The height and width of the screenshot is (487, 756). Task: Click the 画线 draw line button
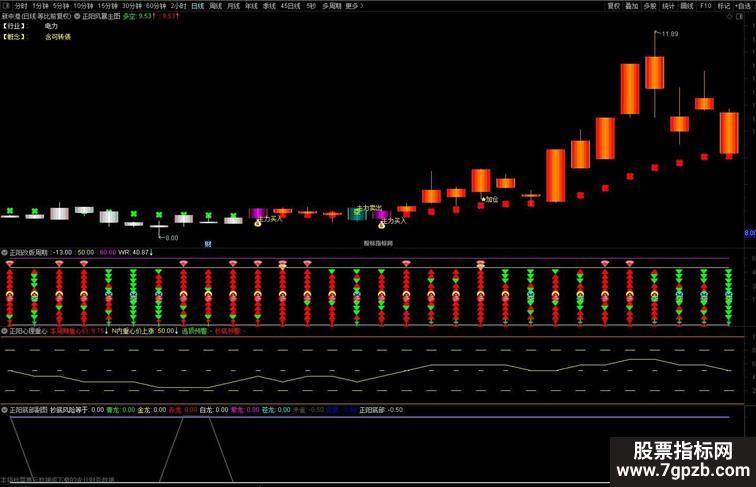[x=687, y=6]
